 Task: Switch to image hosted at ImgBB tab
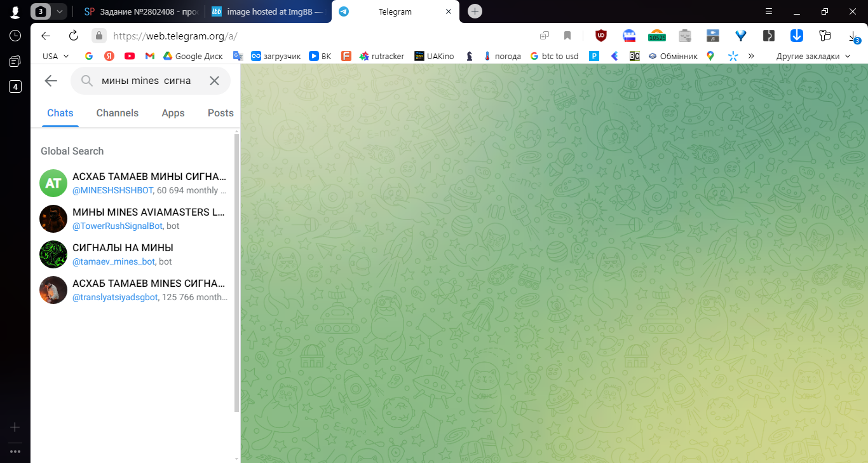click(x=268, y=11)
